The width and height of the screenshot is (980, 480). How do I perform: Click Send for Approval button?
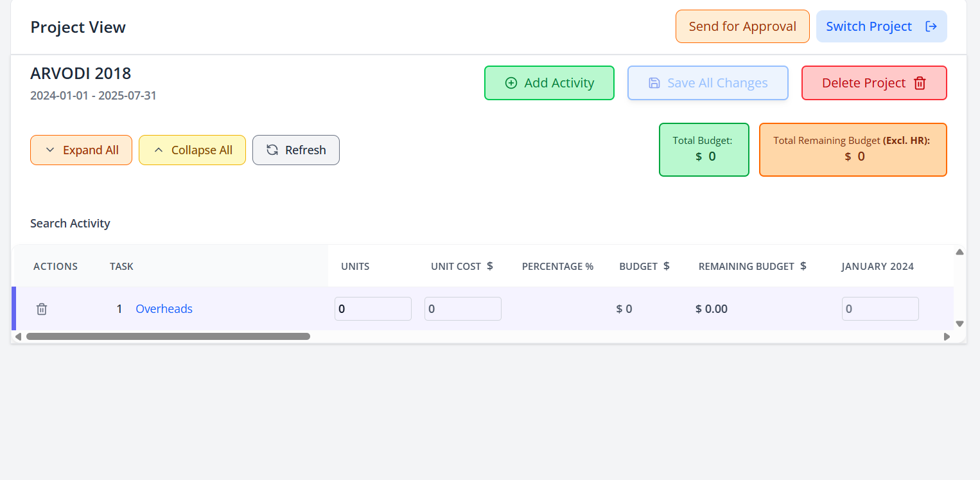pos(742,26)
